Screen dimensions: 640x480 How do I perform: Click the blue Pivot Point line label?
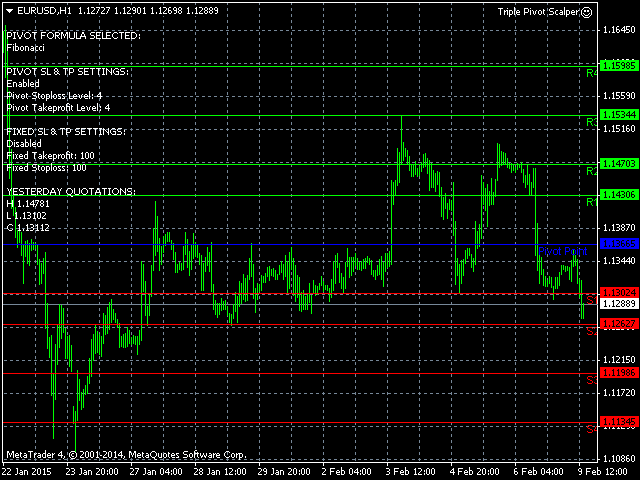pos(562,251)
